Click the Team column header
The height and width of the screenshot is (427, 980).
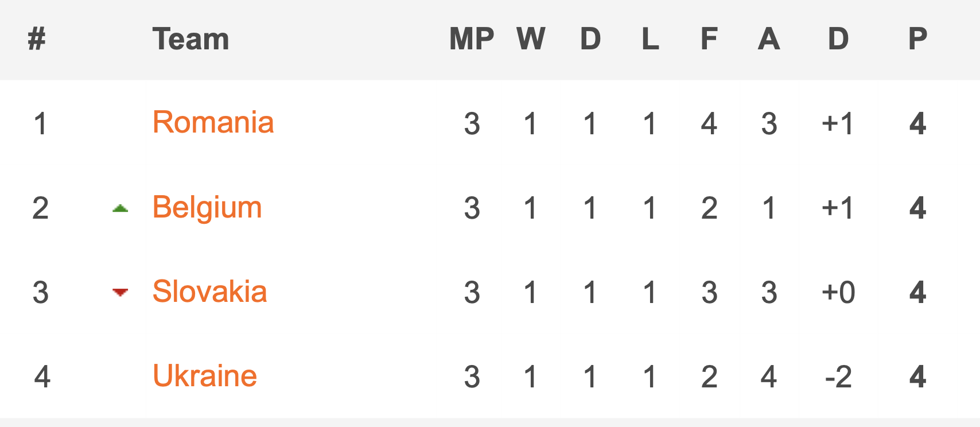tap(190, 39)
